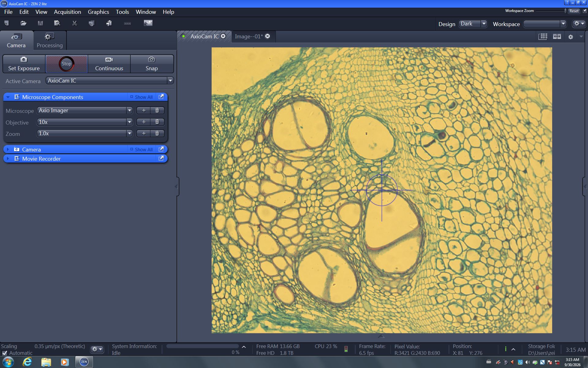Toggle the Automatic scaling checkbox
Viewport: 588px width, 368px height.
(x=4, y=353)
